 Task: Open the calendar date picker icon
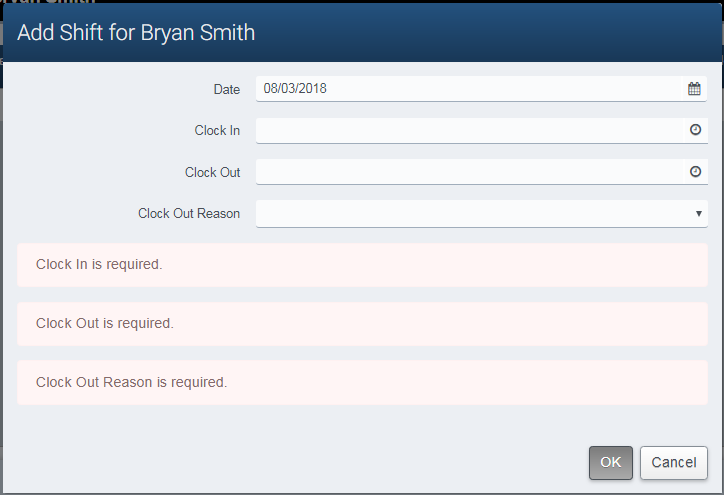[694, 89]
